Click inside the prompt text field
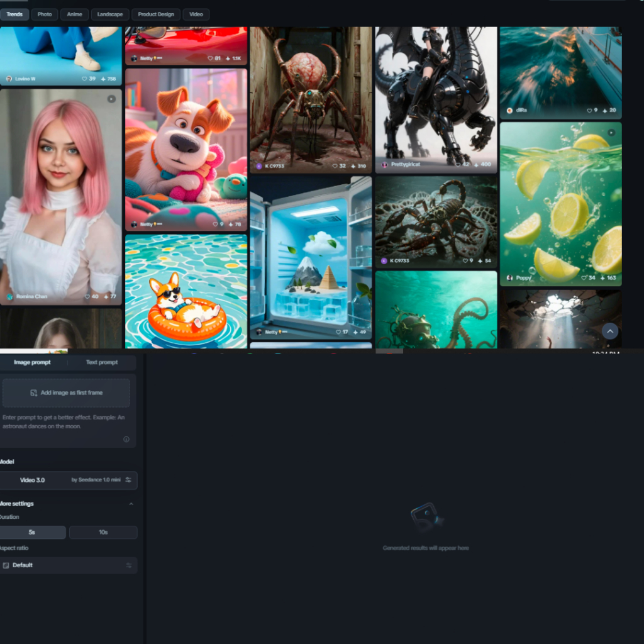 (x=65, y=422)
